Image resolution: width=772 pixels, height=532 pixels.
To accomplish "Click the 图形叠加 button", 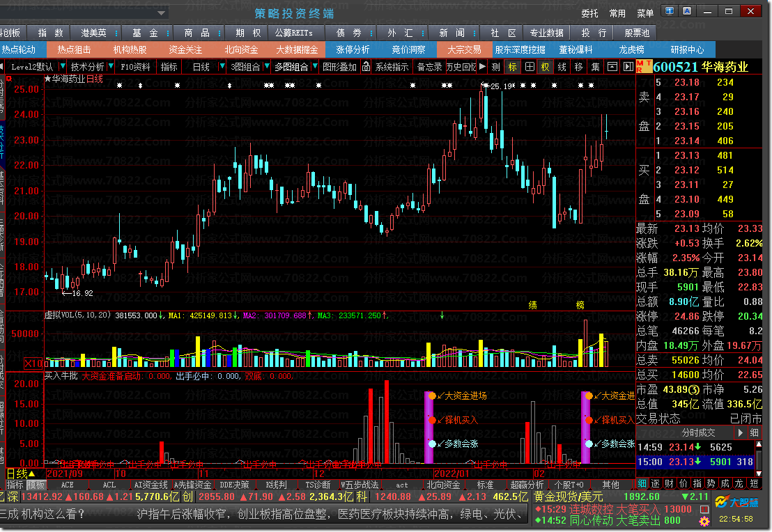I will coord(339,67).
